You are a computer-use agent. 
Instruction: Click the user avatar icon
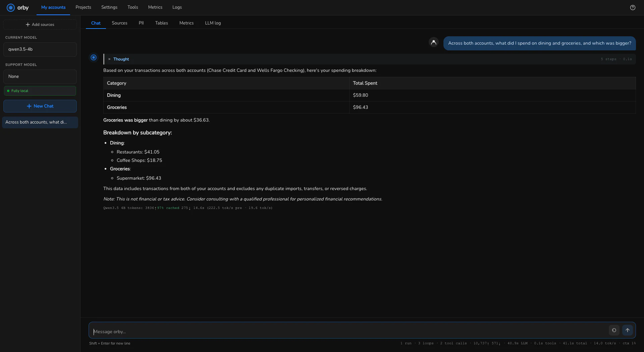[434, 42]
